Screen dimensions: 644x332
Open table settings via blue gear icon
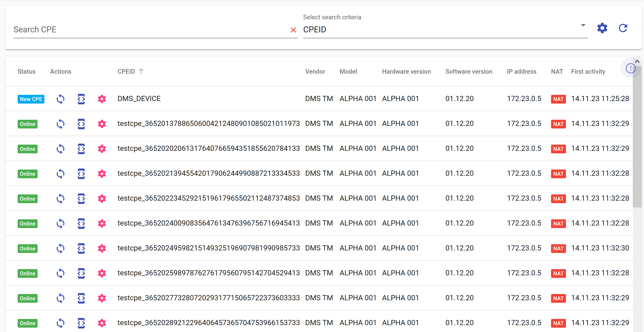[x=602, y=28]
